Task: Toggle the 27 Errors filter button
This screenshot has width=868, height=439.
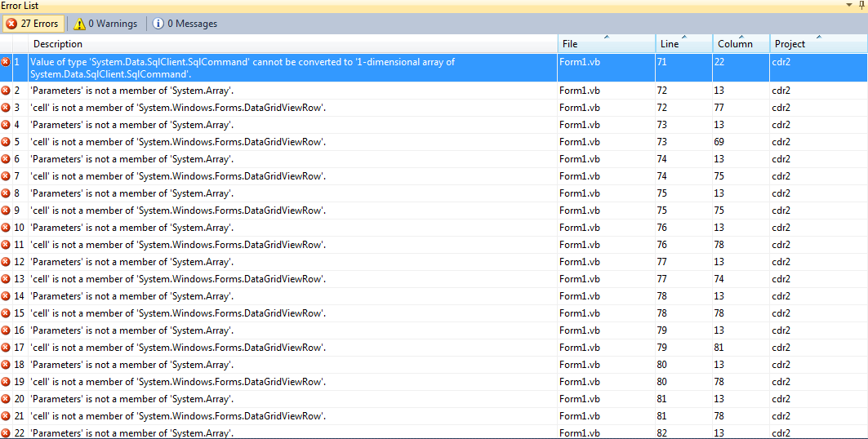Action: pyautogui.click(x=33, y=24)
